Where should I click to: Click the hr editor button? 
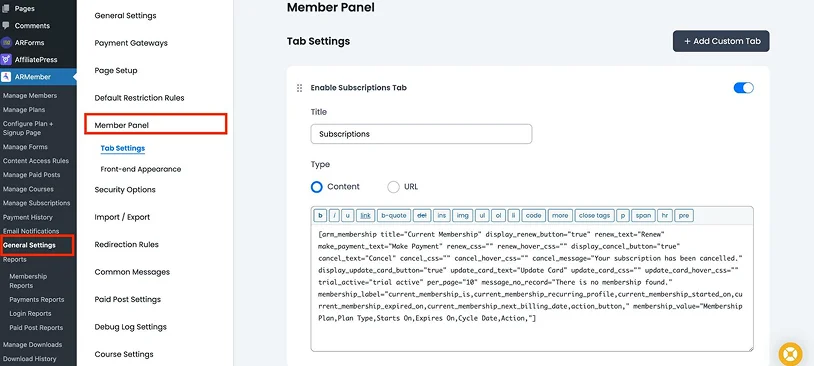[x=665, y=215]
